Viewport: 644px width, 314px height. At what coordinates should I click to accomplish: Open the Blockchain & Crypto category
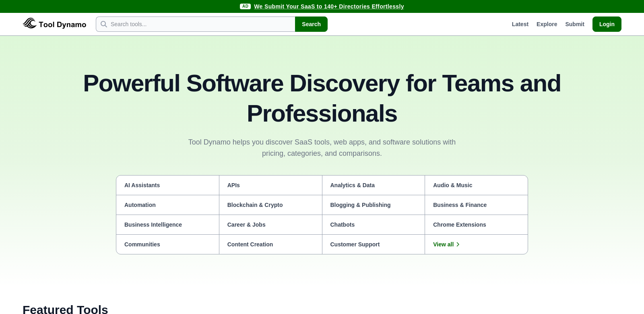coord(270,205)
